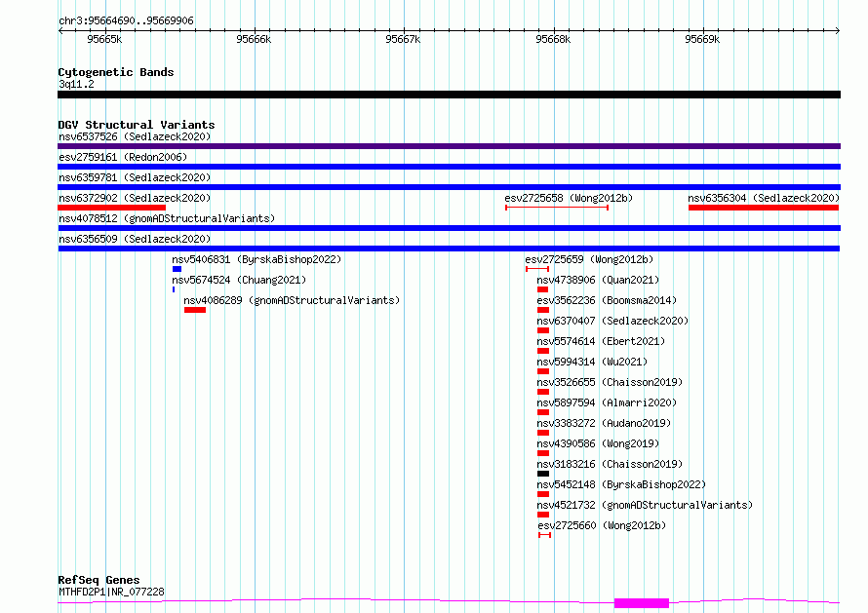Open nsv5674524 (Chuang2021) label
Viewport: 868px width, 613px height.
(239, 280)
